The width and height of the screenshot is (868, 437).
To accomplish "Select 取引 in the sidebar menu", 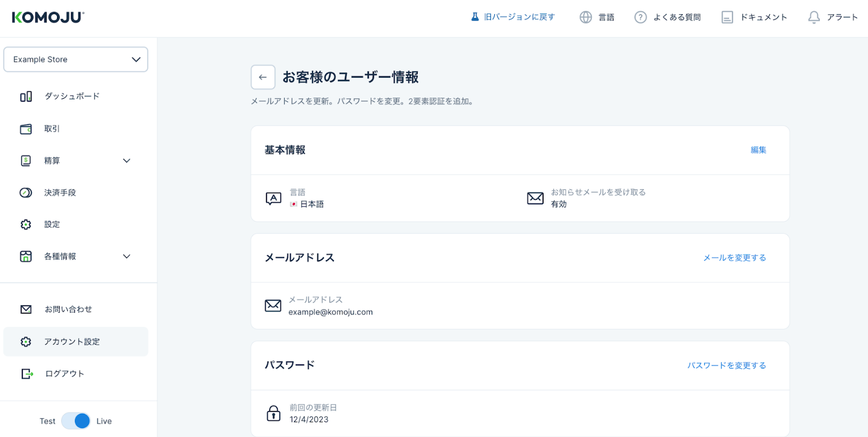I will (52, 129).
